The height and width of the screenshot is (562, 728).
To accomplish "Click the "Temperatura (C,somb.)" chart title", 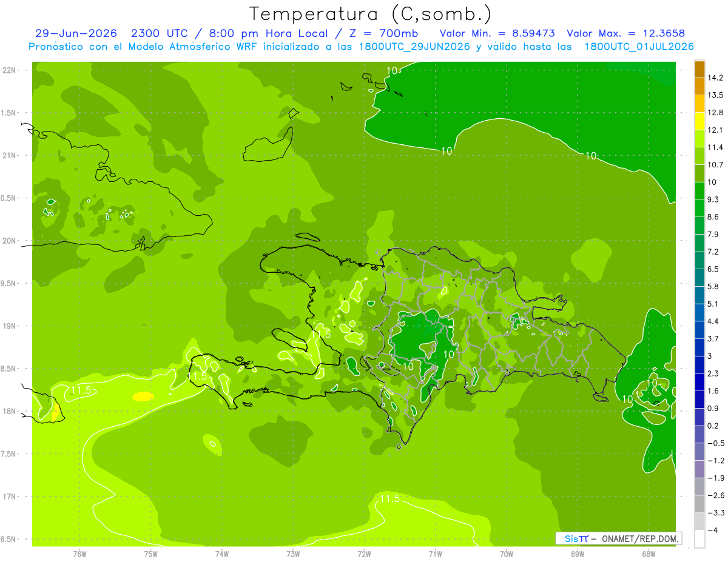I will click(x=370, y=14).
